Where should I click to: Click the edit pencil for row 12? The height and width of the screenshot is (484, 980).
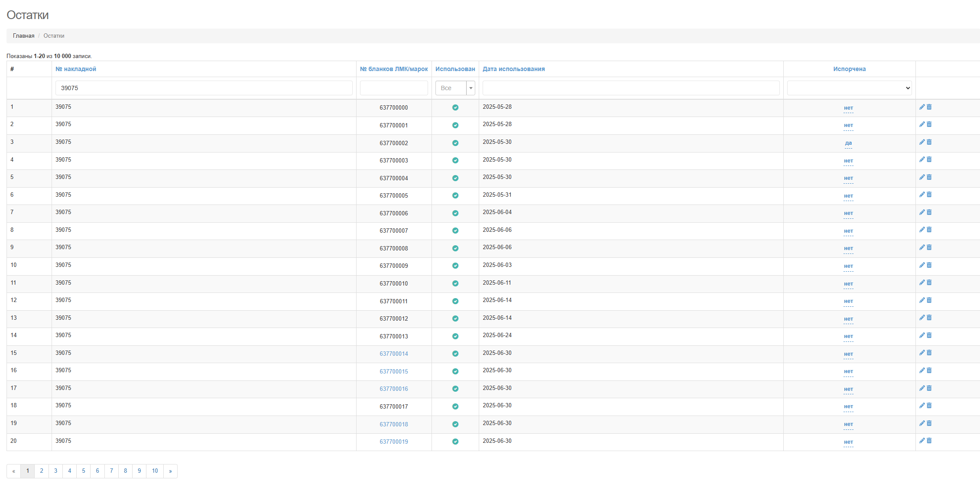click(922, 300)
